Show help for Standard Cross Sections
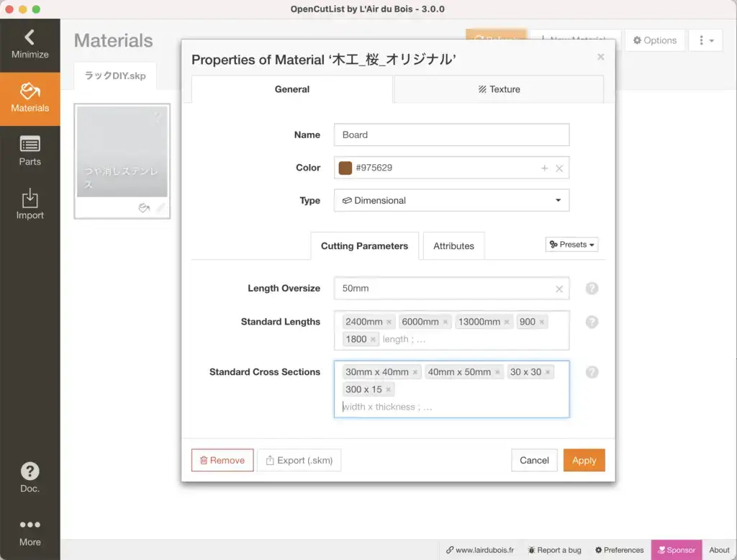The height and width of the screenshot is (560, 737). 592,372
